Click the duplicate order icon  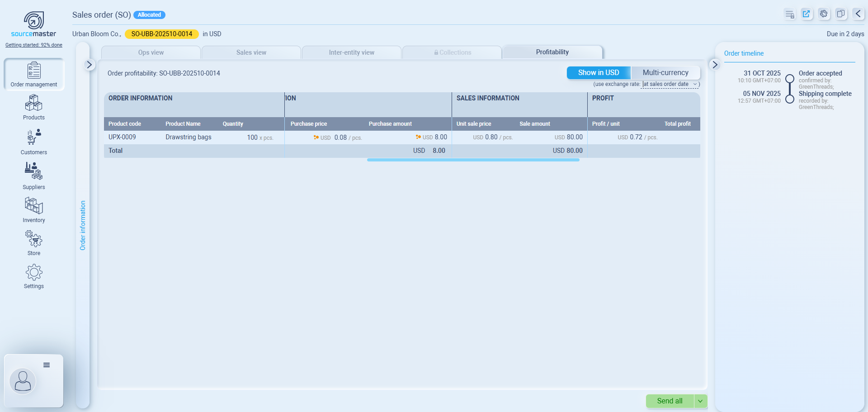click(840, 14)
